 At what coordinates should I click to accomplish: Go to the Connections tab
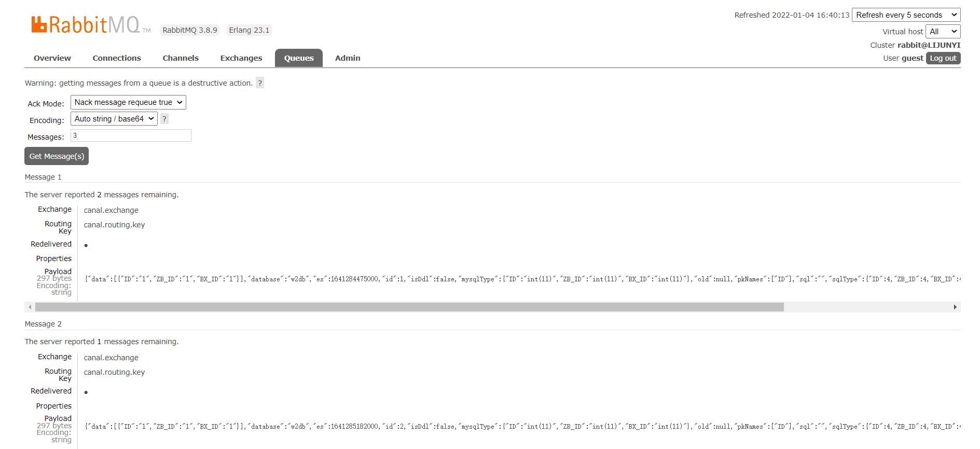tap(117, 58)
